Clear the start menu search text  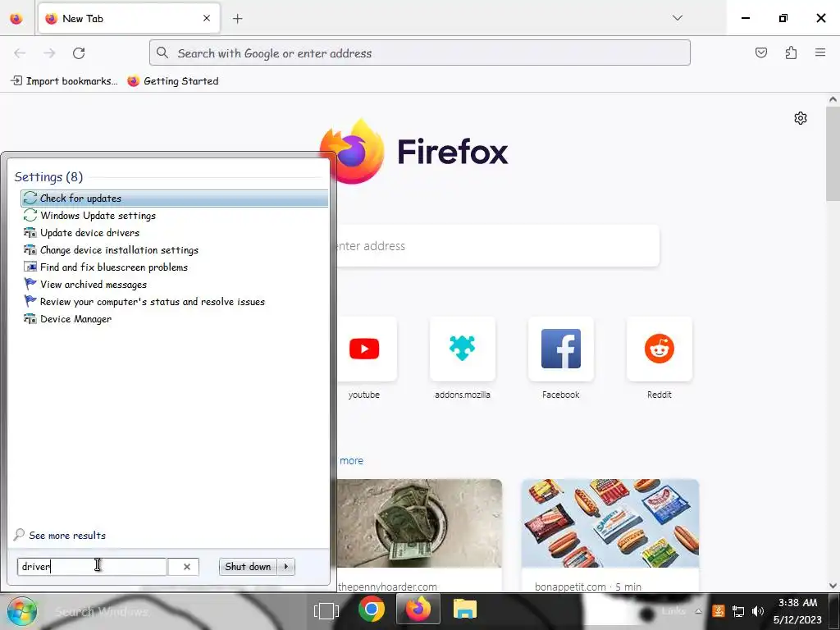click(x=186, y=567)
